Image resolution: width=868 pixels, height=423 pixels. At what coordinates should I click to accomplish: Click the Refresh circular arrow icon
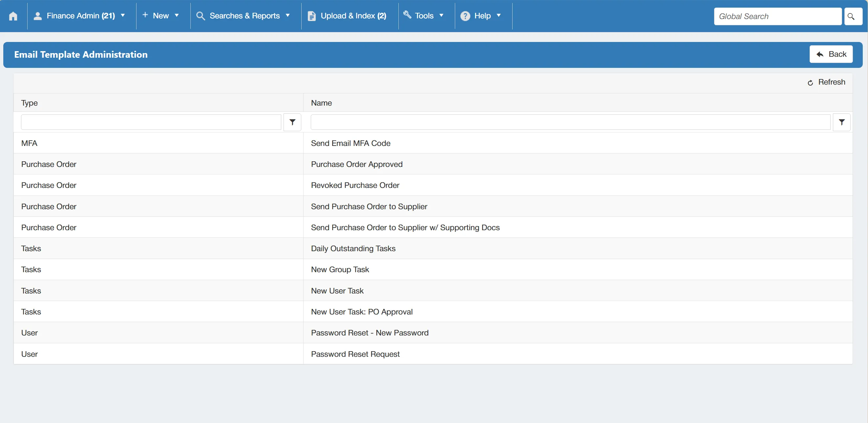coord(810,83)
